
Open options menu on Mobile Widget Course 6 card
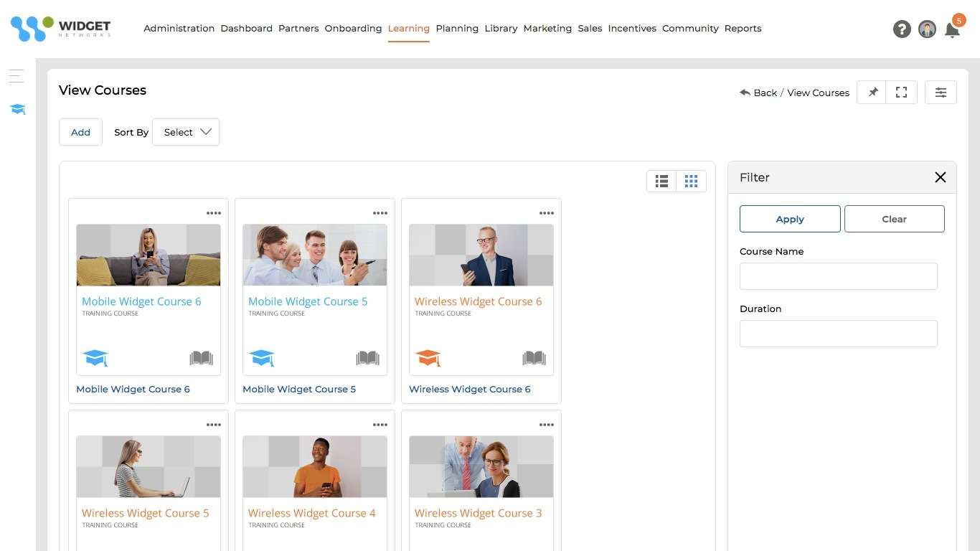(x=214, y=212)
